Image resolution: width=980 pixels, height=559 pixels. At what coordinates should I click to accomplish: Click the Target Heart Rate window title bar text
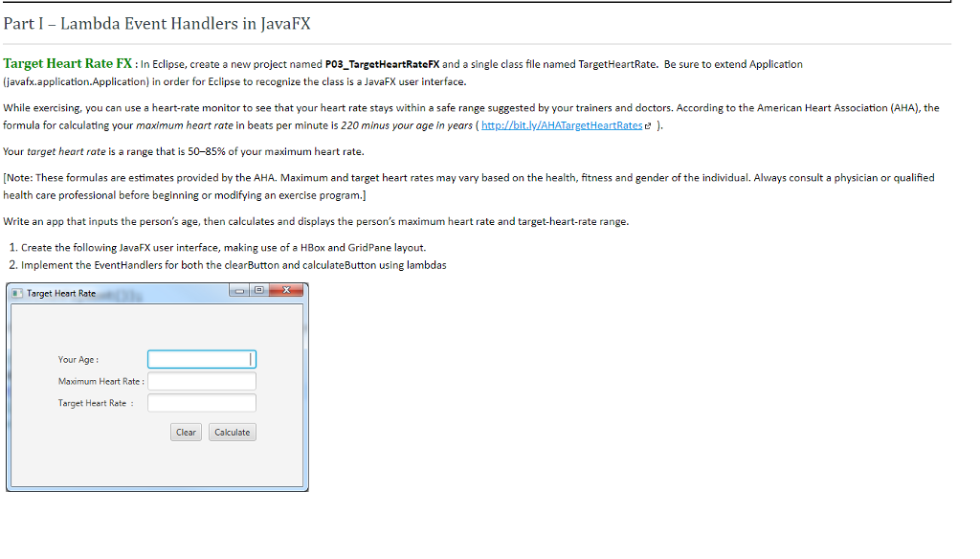tap(61, 293)
